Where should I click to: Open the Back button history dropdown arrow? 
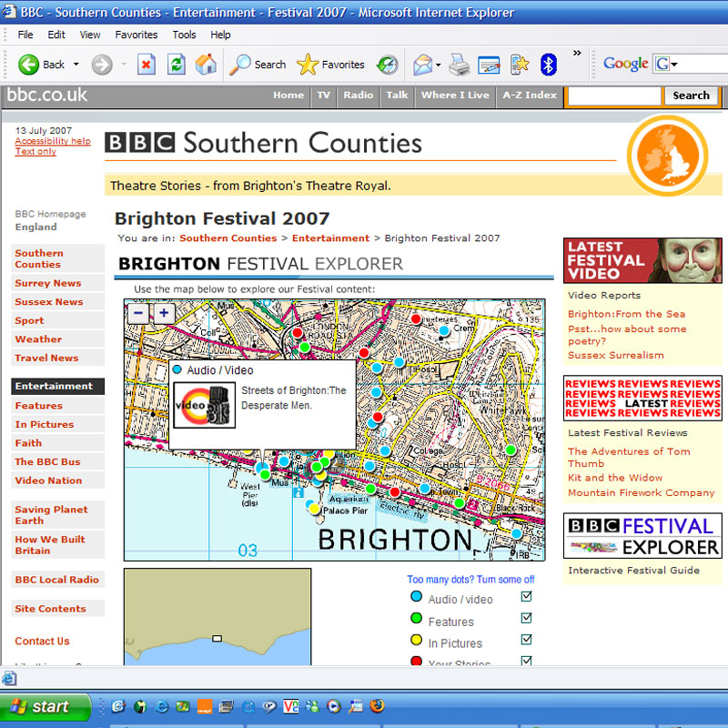[x=76, y=65]
